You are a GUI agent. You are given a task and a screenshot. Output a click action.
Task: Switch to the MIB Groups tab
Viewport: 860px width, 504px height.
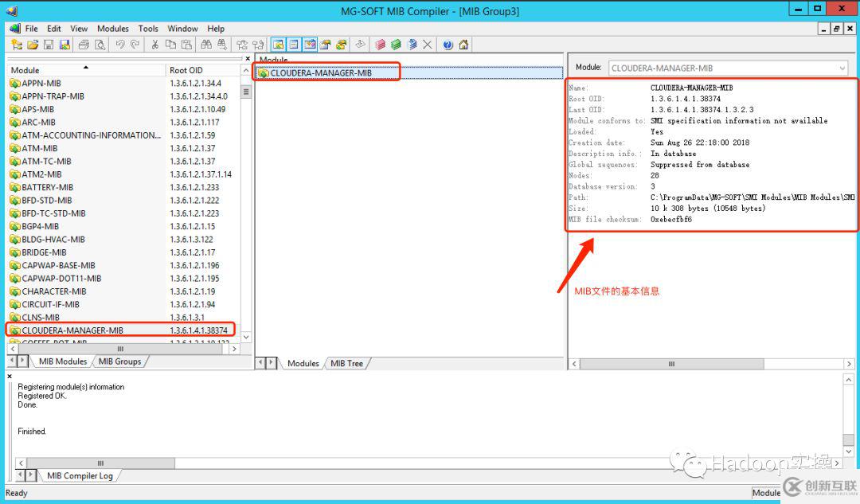coord(119,361)
